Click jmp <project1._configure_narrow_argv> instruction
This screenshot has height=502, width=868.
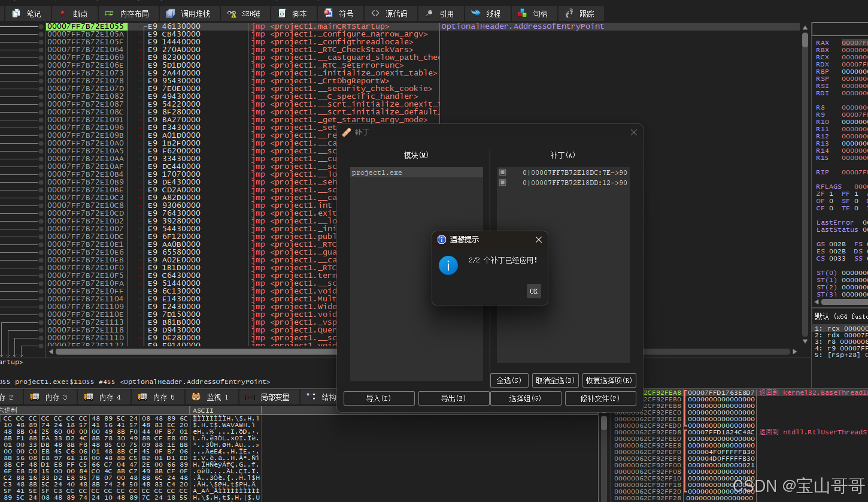[x=339, y=34]
